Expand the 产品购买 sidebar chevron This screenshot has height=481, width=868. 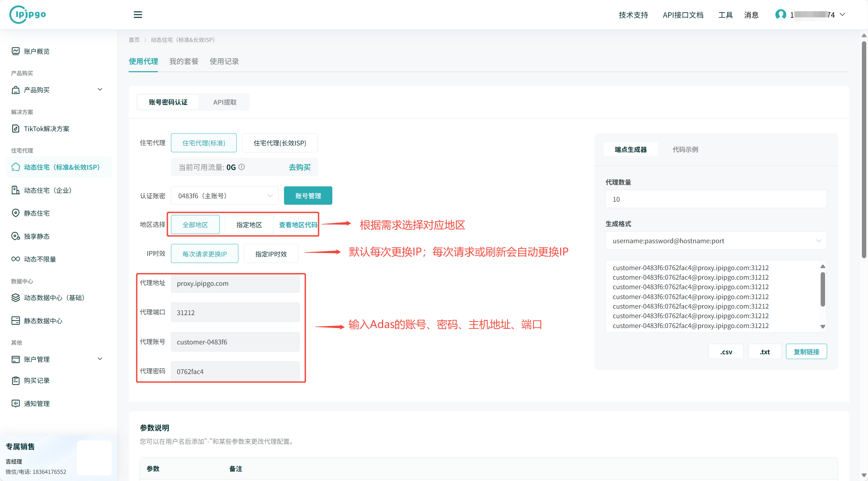click(x=100, y=90)
